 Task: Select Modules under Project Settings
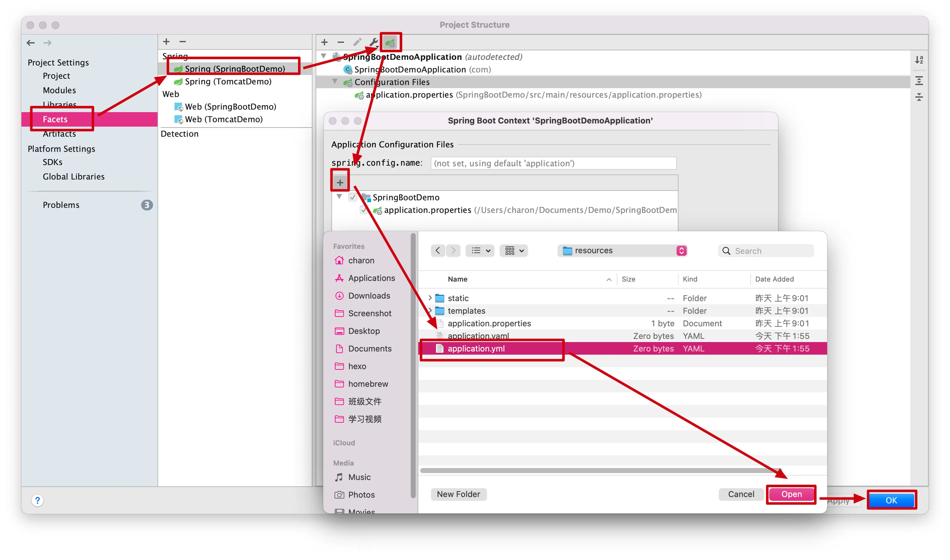click(59, 90)
